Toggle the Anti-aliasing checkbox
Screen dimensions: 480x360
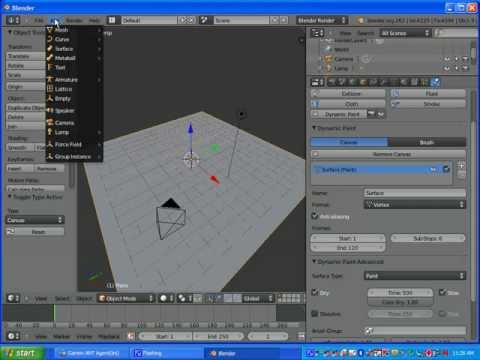pyautogui.click(x=315, y=216)
